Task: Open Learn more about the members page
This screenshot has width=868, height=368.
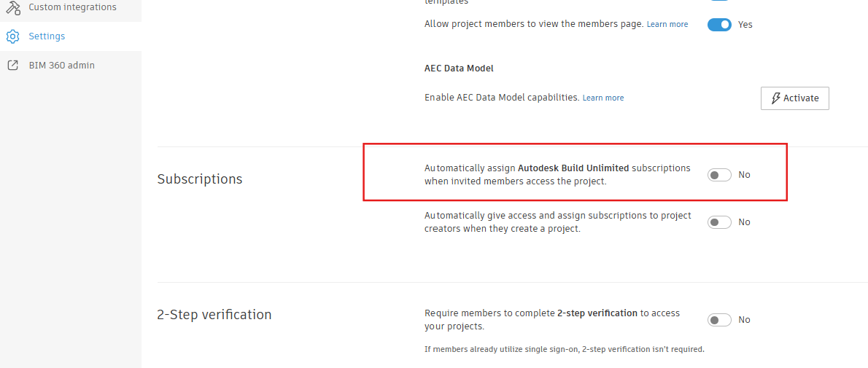Action: (x=667, y=25)
